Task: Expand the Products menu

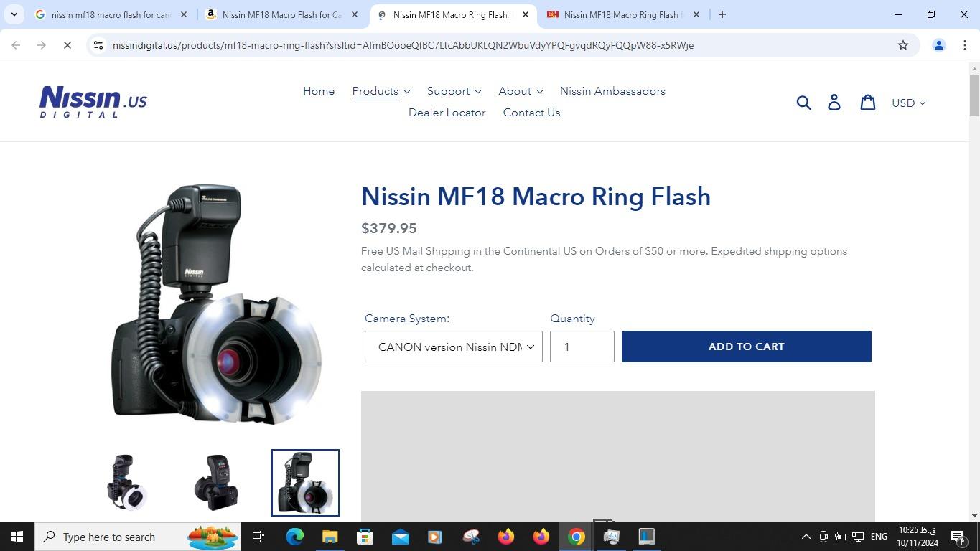Action: 381,91
